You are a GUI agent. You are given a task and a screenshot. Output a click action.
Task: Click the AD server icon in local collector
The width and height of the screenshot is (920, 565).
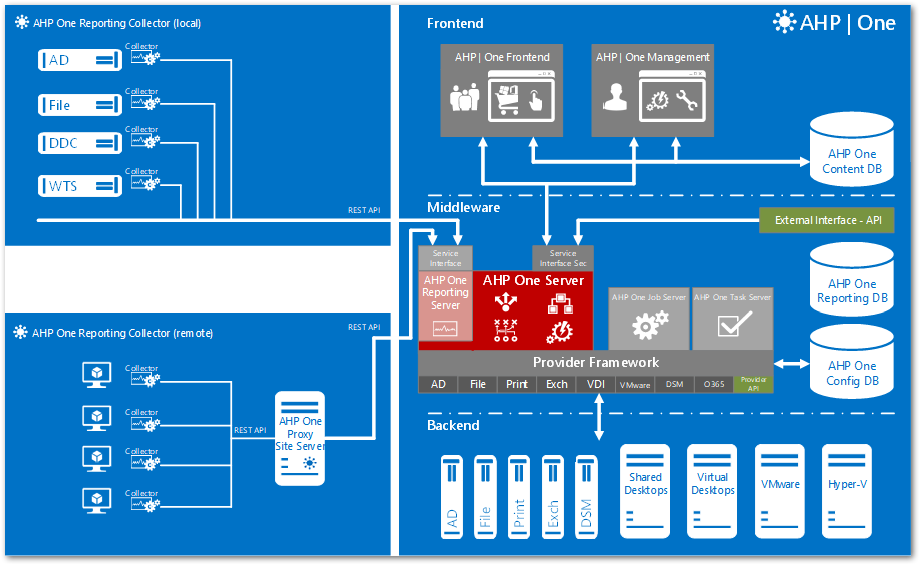click(x=80, y=60)
